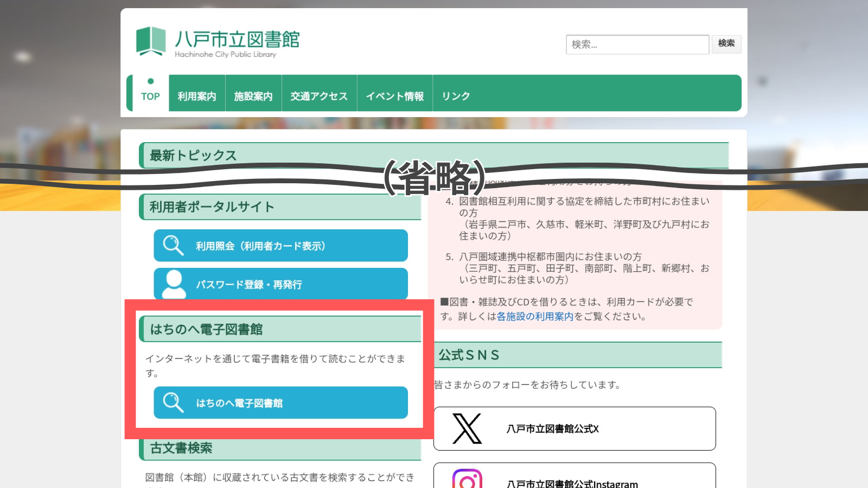Click the X logo icon
Viewport: 868px width, 488px height.
click(467, 428)
